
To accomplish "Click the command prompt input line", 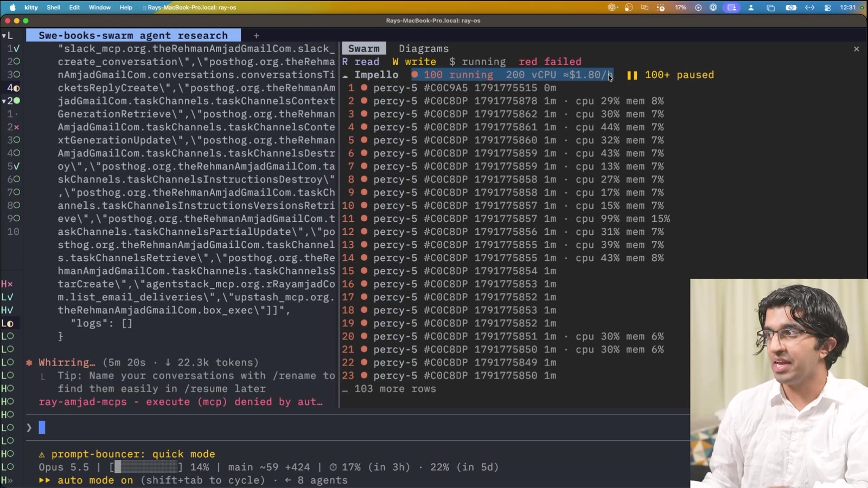I will 358,428.
